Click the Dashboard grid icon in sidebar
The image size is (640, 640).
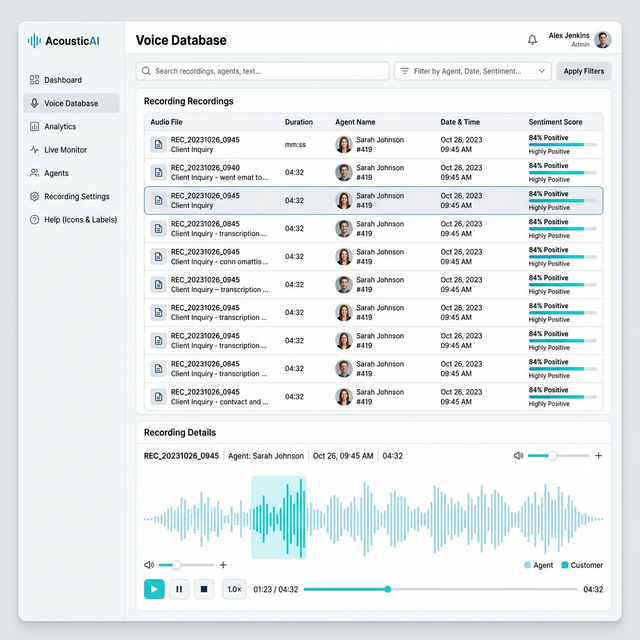34,80
